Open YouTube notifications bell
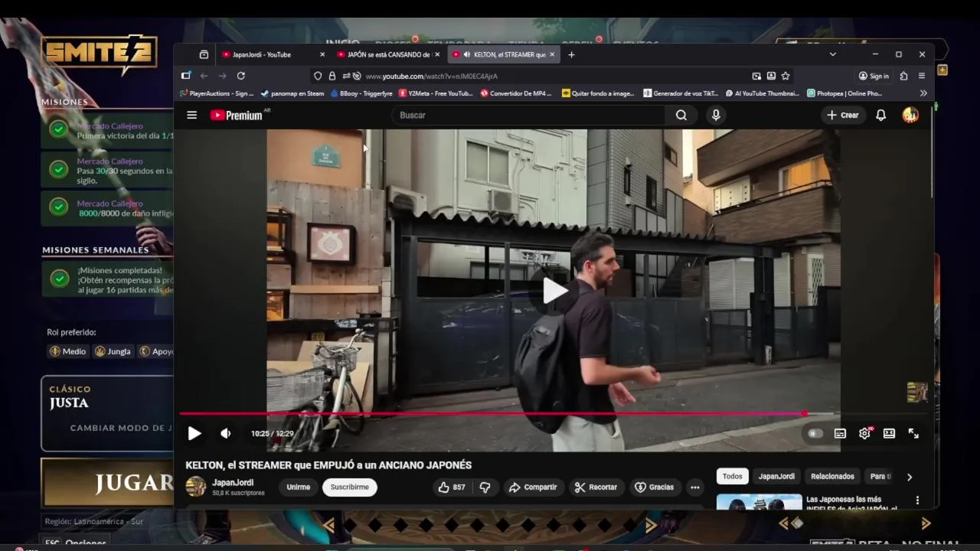Image resolution: width=980 pixels, height=551 pixels. (x=881, y=115)
